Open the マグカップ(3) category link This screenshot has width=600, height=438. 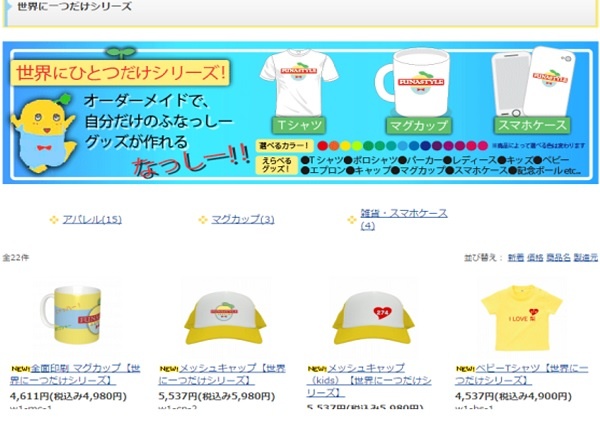(x=243, y=219)
